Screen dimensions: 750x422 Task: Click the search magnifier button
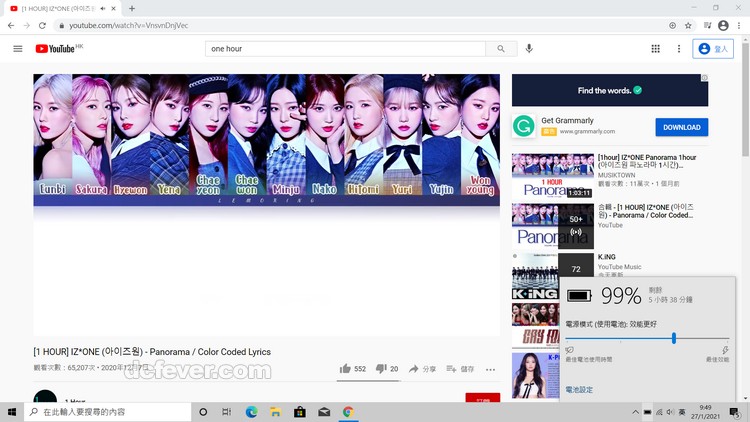501,49
